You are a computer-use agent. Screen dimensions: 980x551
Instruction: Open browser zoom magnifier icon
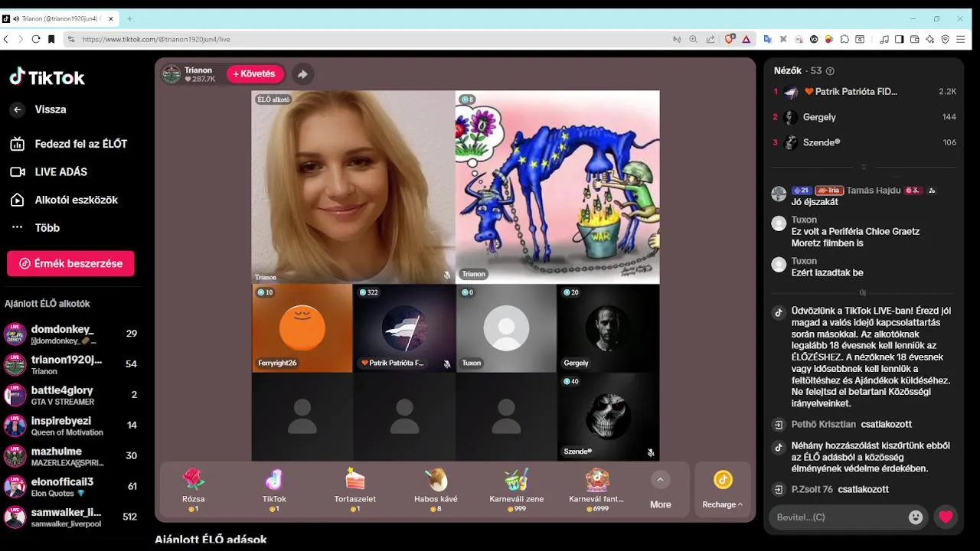(694, 39)
